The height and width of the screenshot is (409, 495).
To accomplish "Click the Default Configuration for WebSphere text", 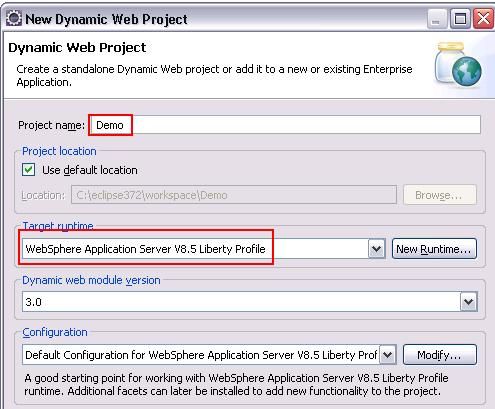I will [201, 355].
